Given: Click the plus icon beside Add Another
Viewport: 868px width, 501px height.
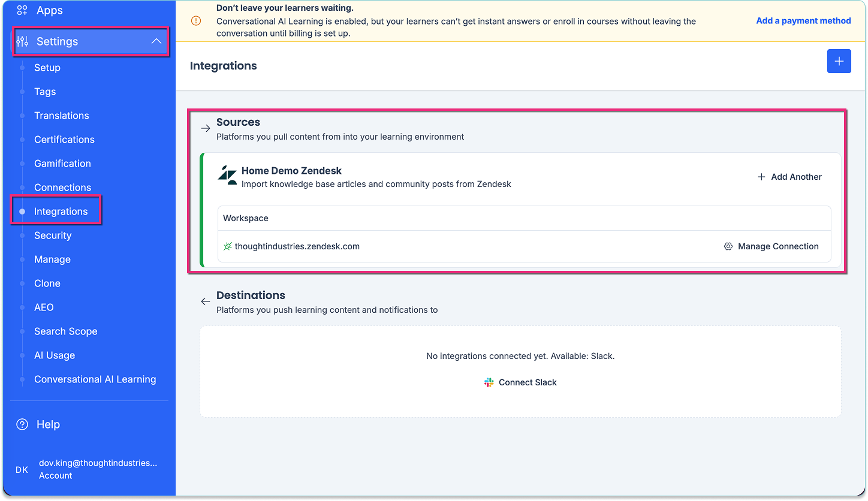Looking at the screenshot, I should point(761,177).
